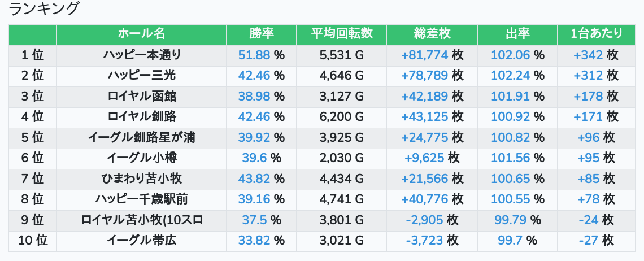Select ロイヤル苫小牧(10スロ hall name
The width and height of the screenshot is (644, 261).
[x=142, y=220]
